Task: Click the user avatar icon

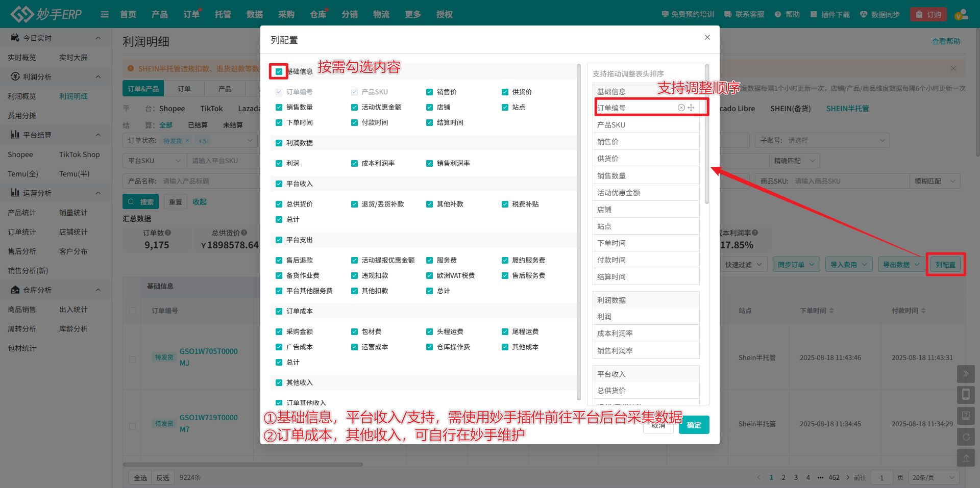Action: tap(961, 14)
